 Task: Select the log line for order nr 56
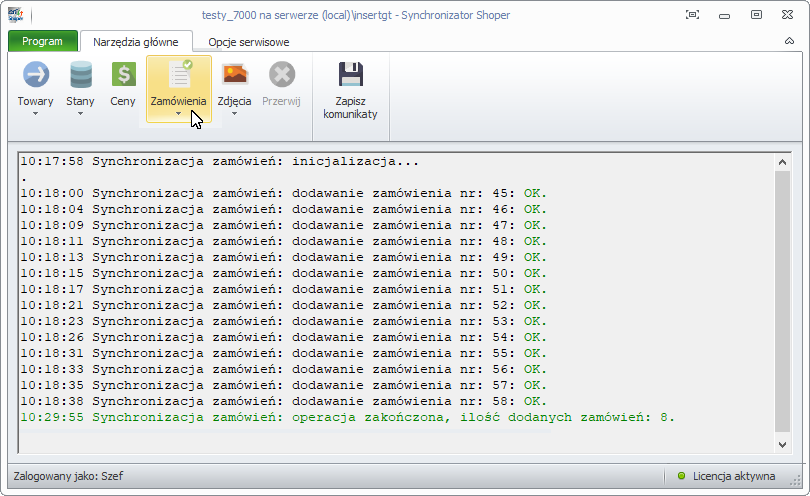[x=283, y=370]
